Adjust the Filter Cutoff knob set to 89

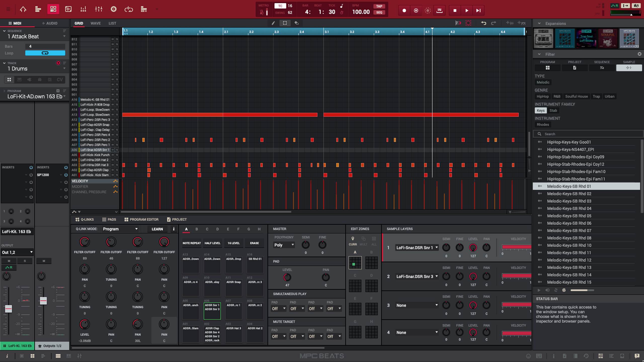[85, 242]
